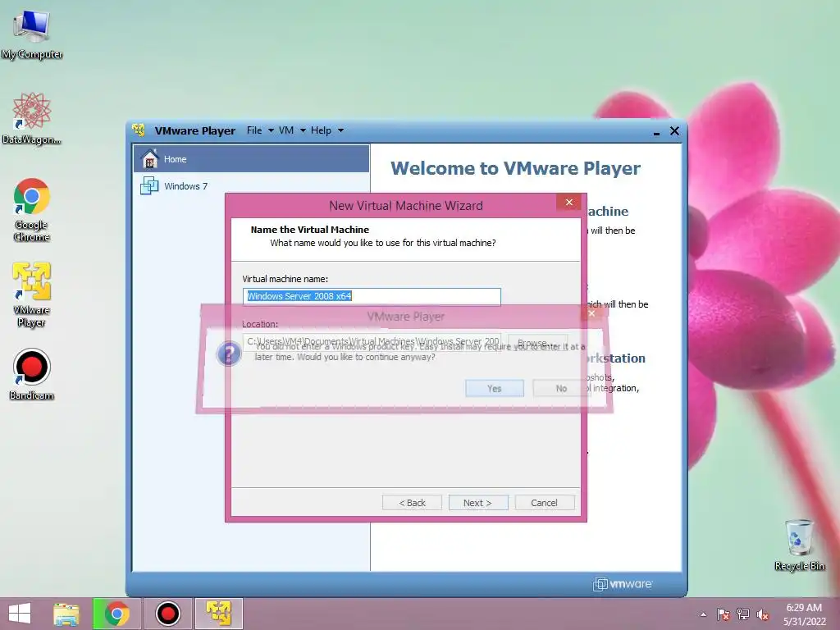This screenshot has height=630, width=840.
Task: Expand the Help menu dropdown arrow
Action: (x=340, y=130)
